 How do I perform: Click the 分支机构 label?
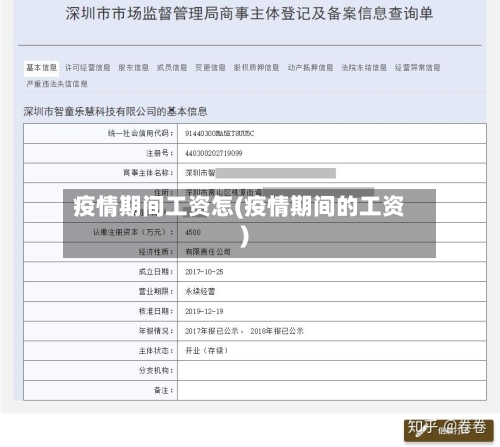pyautogui.click(x=156, y=370)
